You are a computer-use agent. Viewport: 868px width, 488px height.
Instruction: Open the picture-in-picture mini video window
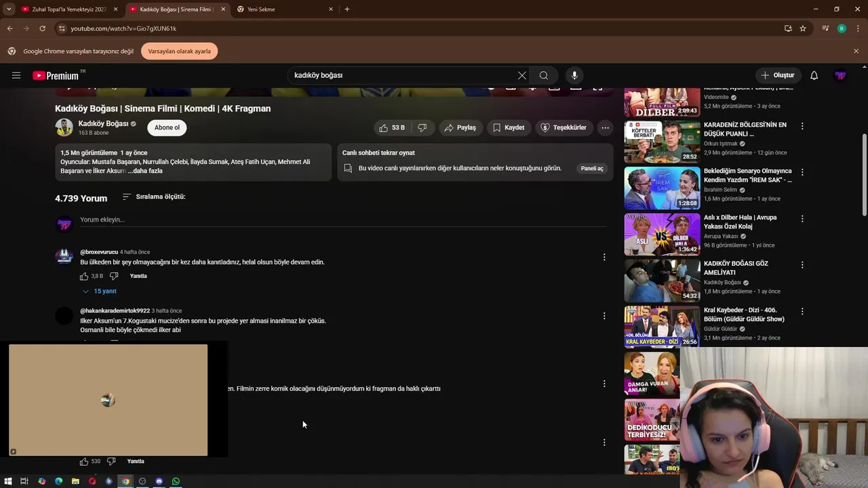pos(108,400)
